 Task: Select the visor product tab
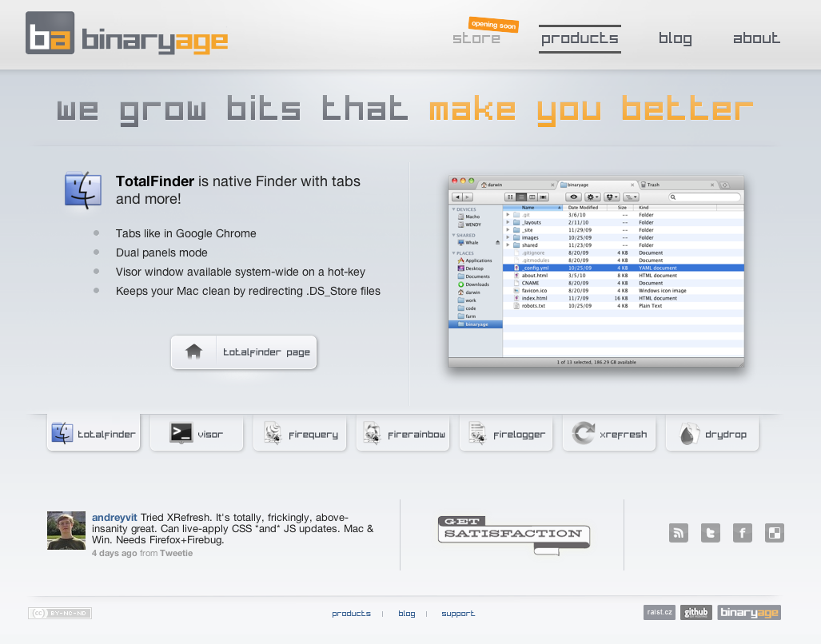click(197, 434)
